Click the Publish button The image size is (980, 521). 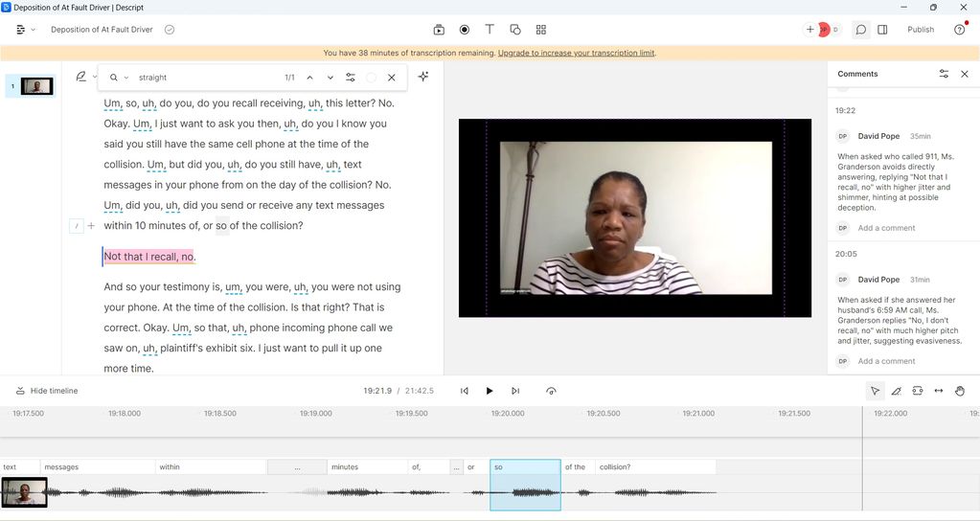(x=921, y=30)
